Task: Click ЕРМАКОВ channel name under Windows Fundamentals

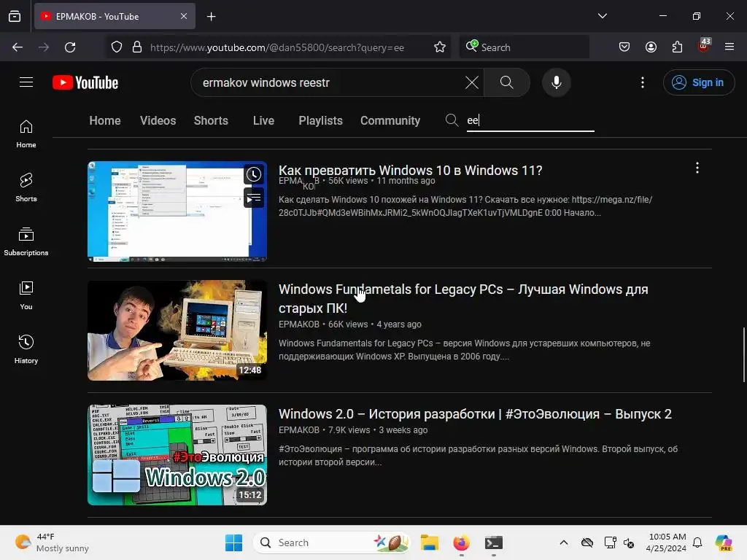Action: tap(298, 324)
